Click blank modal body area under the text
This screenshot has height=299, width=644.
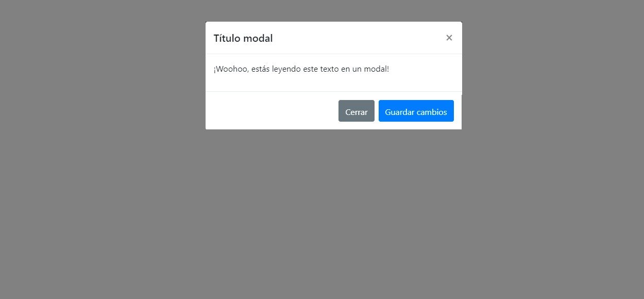(x=333, y=83)
